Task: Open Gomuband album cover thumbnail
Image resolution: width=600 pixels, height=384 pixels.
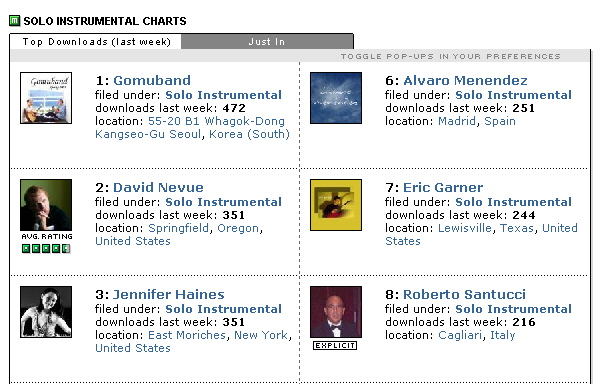Action: pos(46,98)
